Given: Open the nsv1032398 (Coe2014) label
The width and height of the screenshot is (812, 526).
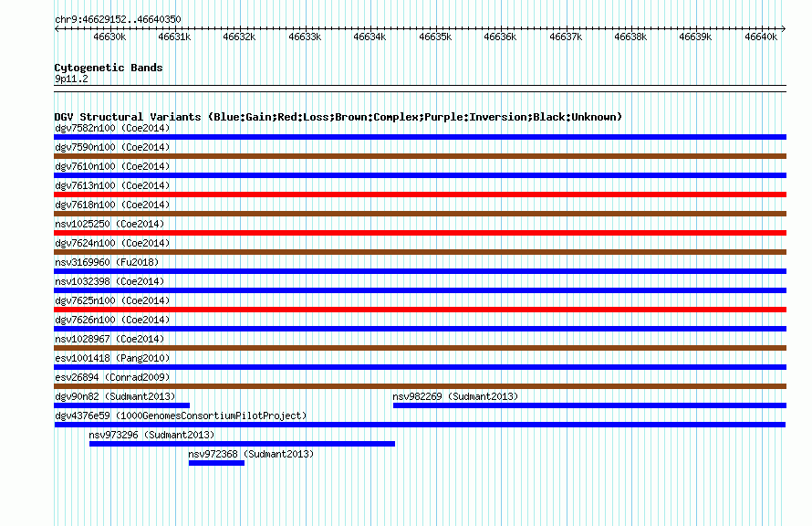Looking at the screenshot, I should 109,281.
